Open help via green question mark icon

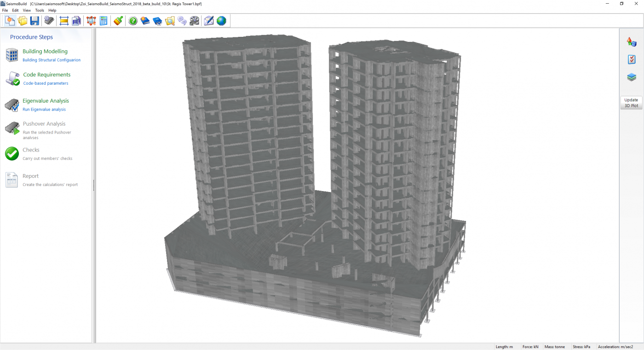(x=133, y=21)
